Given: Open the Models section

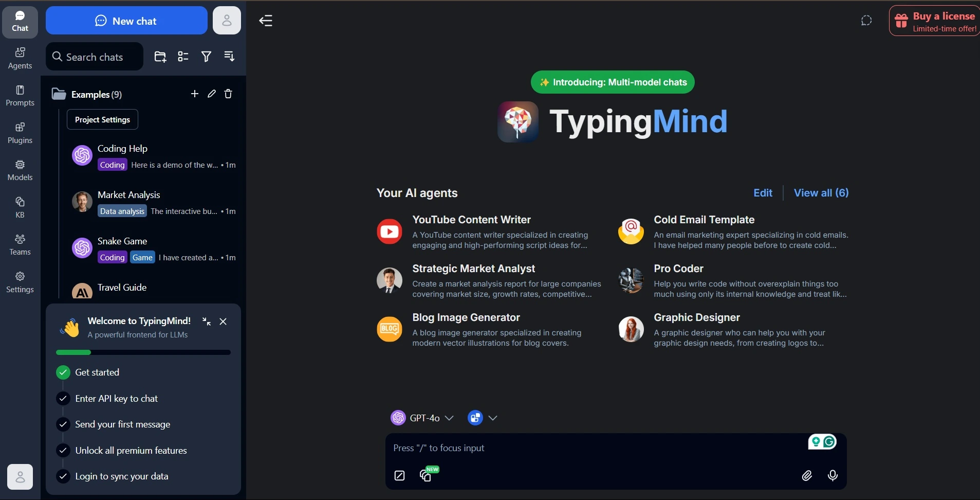Looking at the screenshot, I should coord(20,170).
